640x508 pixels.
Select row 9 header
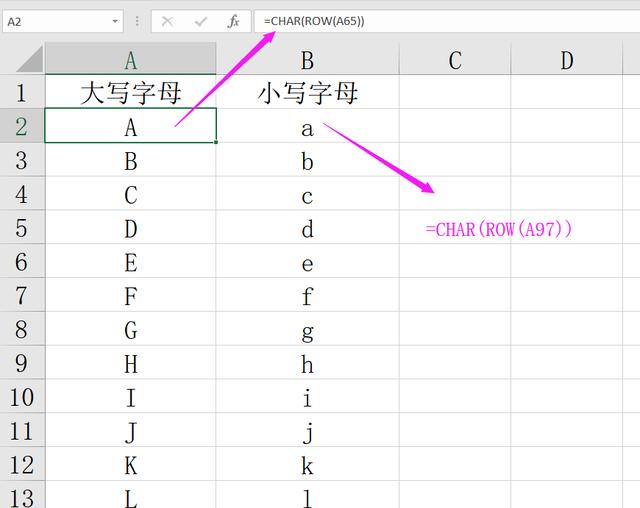(22, 363)
